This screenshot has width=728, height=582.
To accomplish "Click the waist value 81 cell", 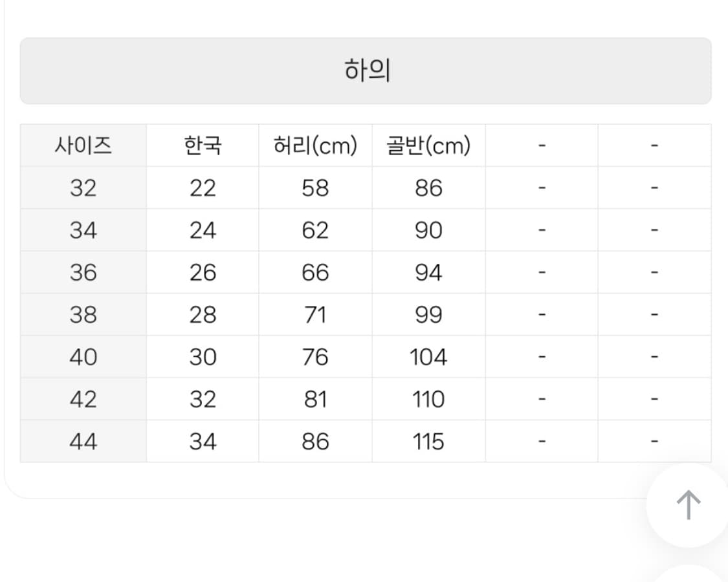I will pos(315,399).
